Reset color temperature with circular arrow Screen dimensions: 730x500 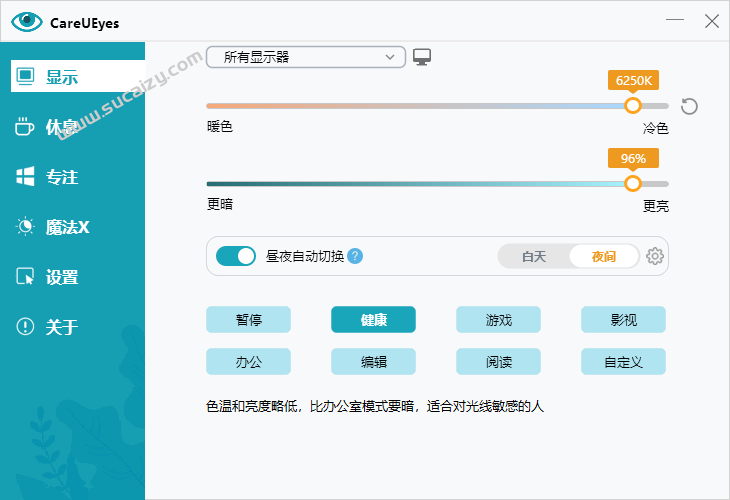pos(689,106)
